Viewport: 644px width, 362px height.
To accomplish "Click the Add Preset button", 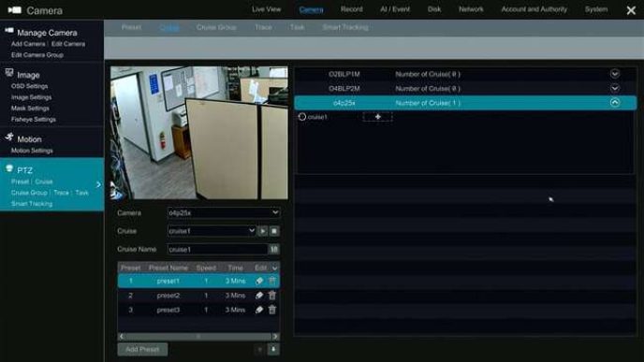I will tap(142, 349).
